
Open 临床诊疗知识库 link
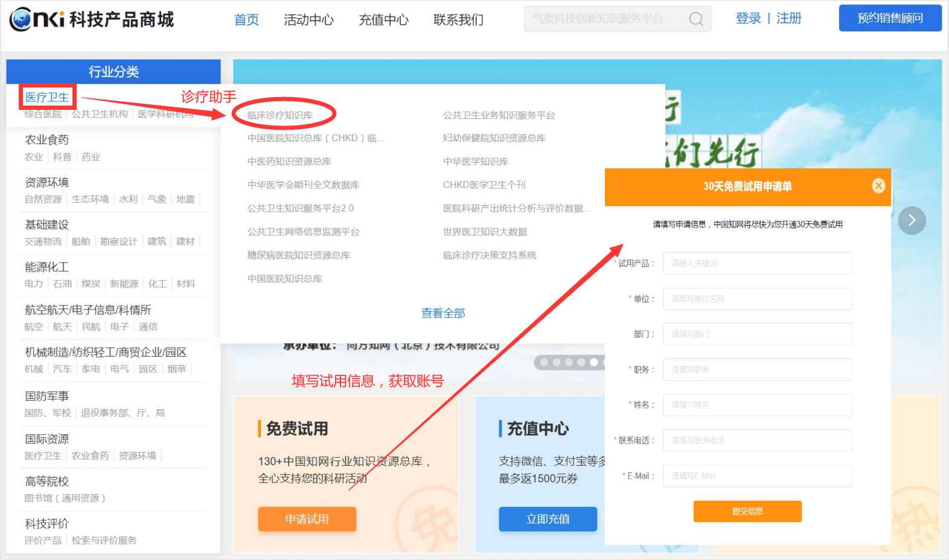[x=280, y=115]
